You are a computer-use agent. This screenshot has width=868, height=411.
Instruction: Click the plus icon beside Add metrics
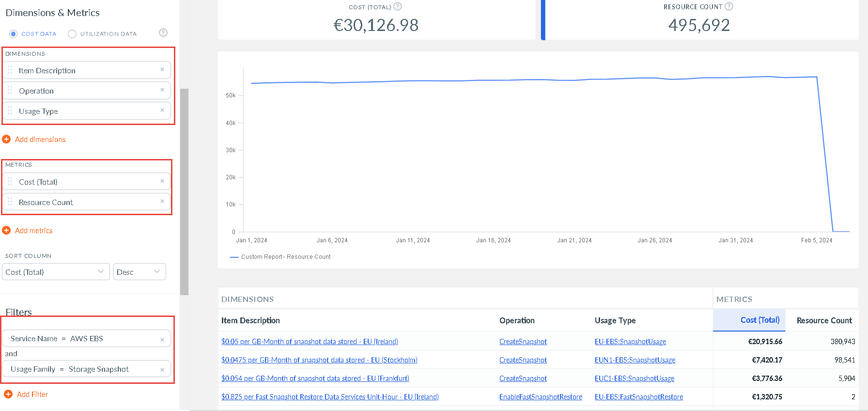(x=6, y=230)
